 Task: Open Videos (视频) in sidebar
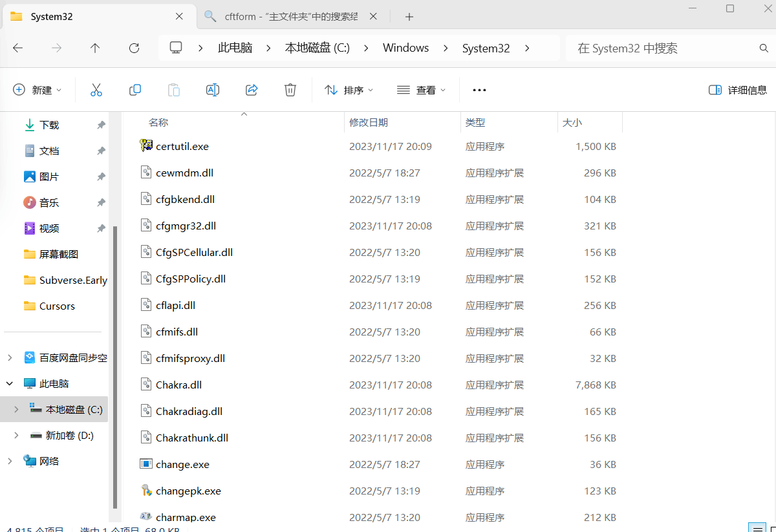(49, 228)
